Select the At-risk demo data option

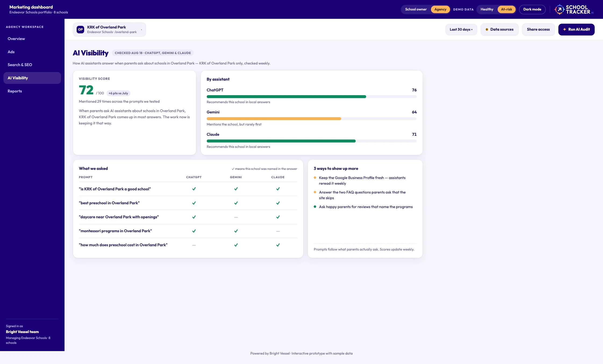506,9
